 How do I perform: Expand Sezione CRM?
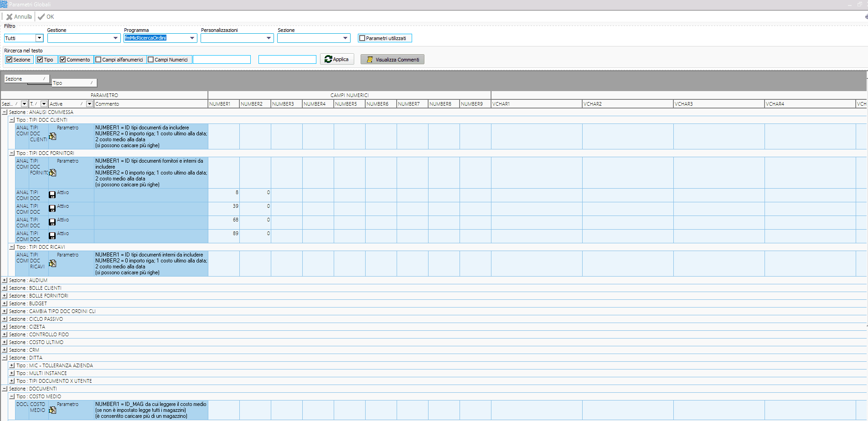tap(5, 350)
